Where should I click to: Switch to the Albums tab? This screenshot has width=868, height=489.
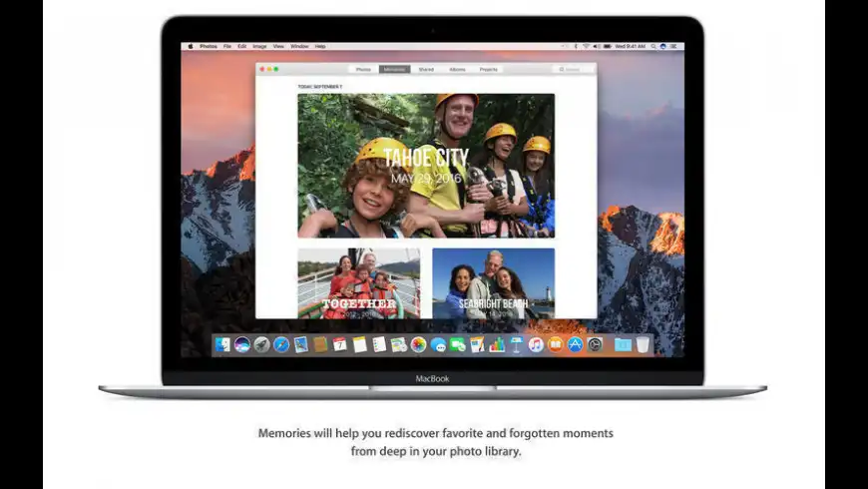457,69
